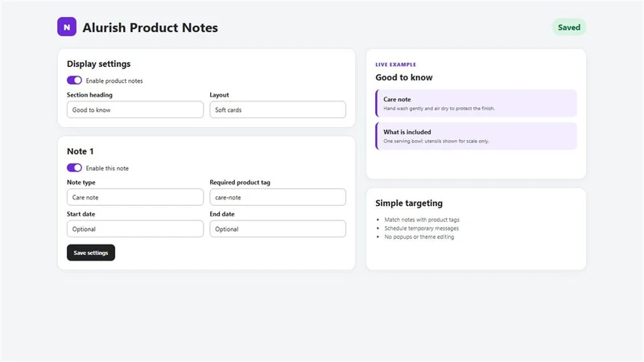Click the End date Optional field
Image resolution: width=644 pixels, height=362 pixels.
click(278, 228)
